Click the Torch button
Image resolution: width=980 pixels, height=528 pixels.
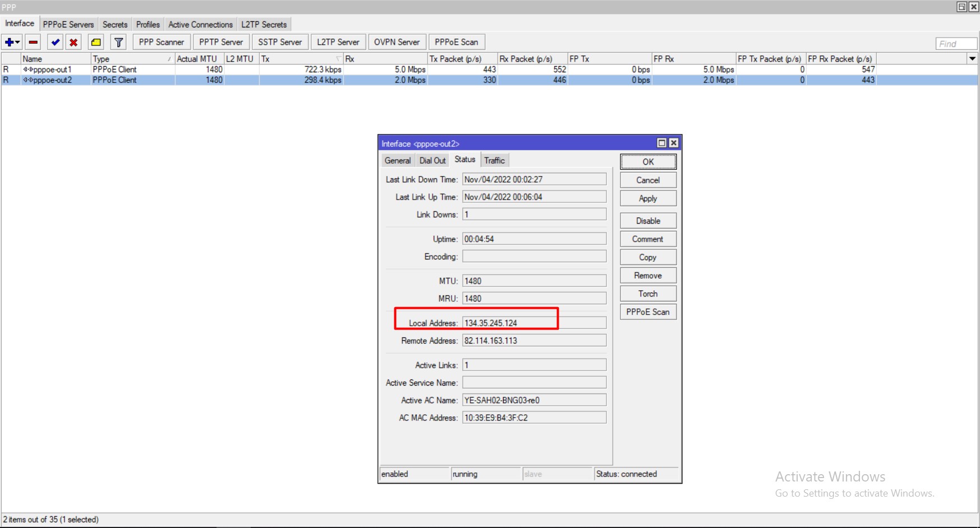(648, 294)
